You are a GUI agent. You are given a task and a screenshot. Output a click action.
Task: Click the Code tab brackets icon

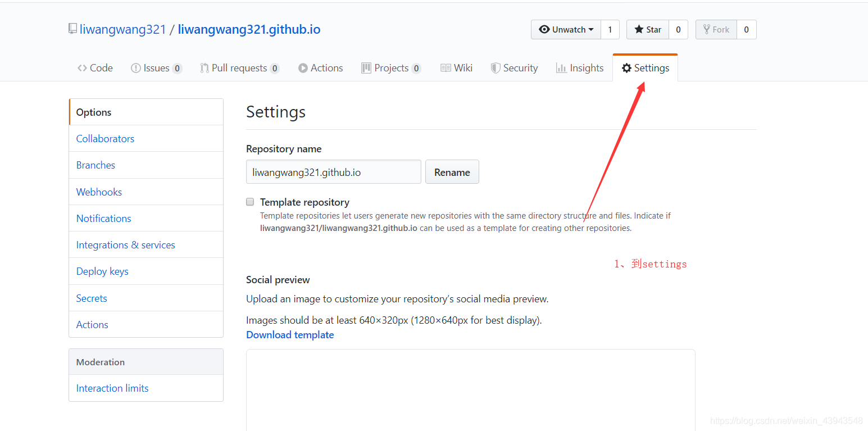tap(82, 68)
